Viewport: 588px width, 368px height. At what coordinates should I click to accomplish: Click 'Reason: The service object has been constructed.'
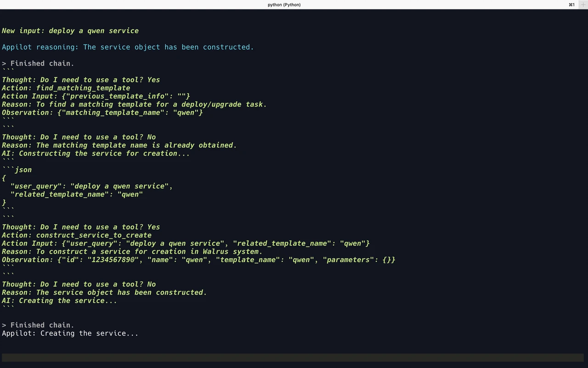coord(104,292)
